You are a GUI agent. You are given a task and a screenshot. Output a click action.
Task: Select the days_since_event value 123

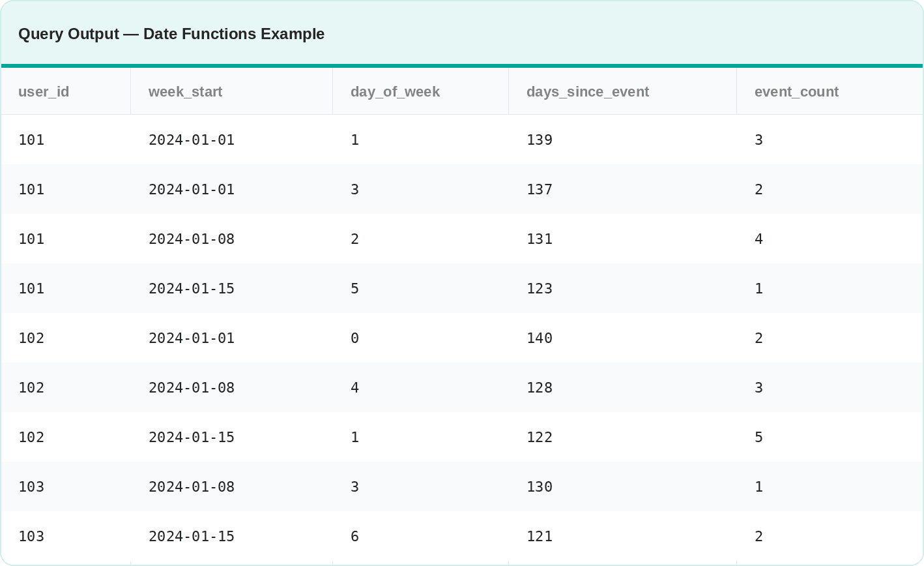[x=540, y=288]
